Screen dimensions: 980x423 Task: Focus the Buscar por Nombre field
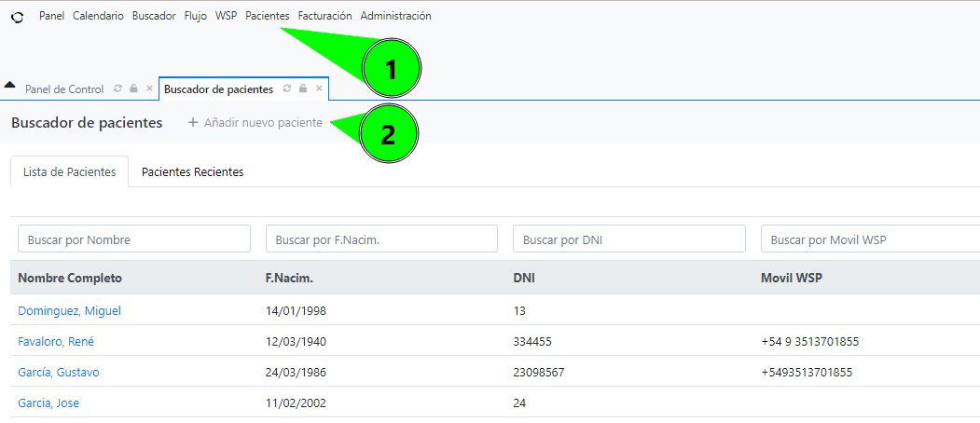(x=134, y=239)
